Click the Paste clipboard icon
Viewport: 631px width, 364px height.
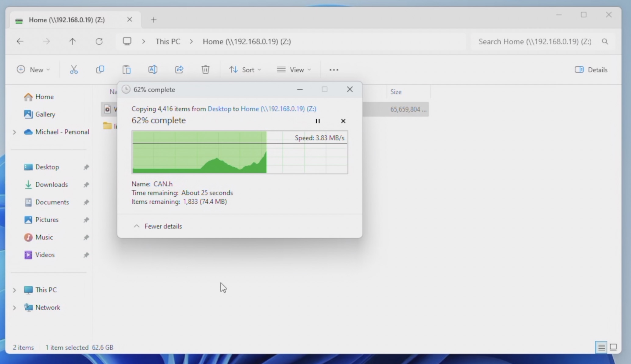[127, 70]
